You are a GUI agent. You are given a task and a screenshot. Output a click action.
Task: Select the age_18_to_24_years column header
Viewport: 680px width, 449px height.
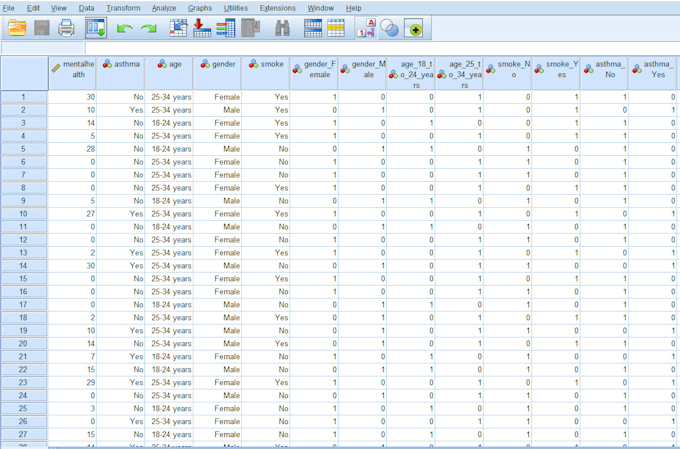411,73
